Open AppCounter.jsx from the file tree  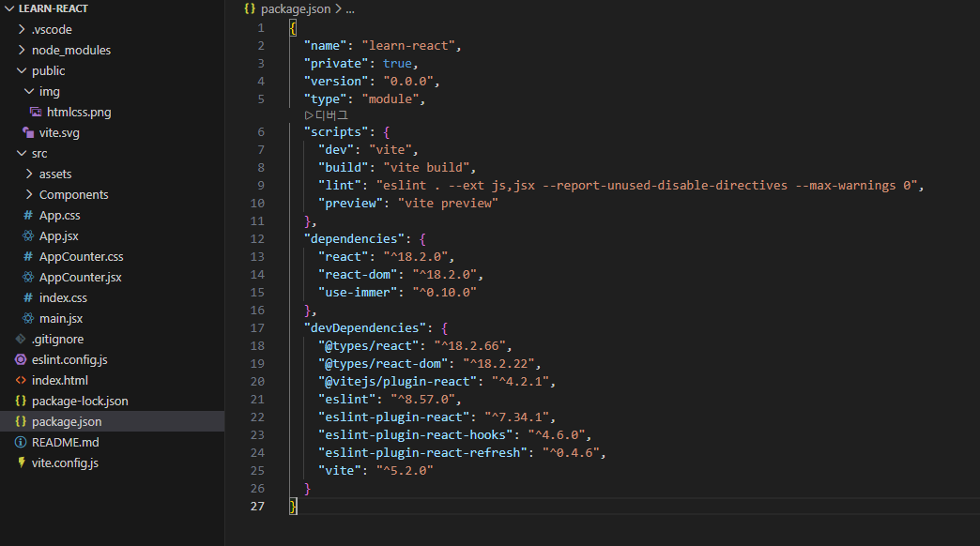(x=80, y=277)
